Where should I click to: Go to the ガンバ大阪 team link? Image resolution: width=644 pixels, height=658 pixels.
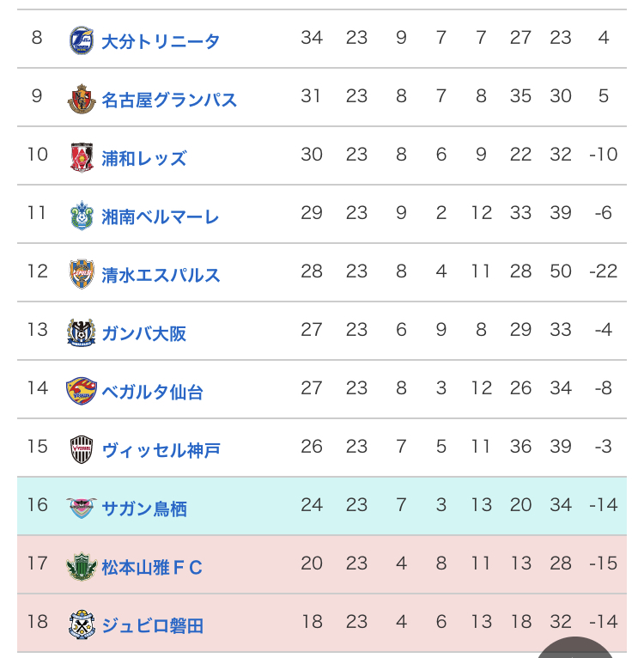pos(143,333)
